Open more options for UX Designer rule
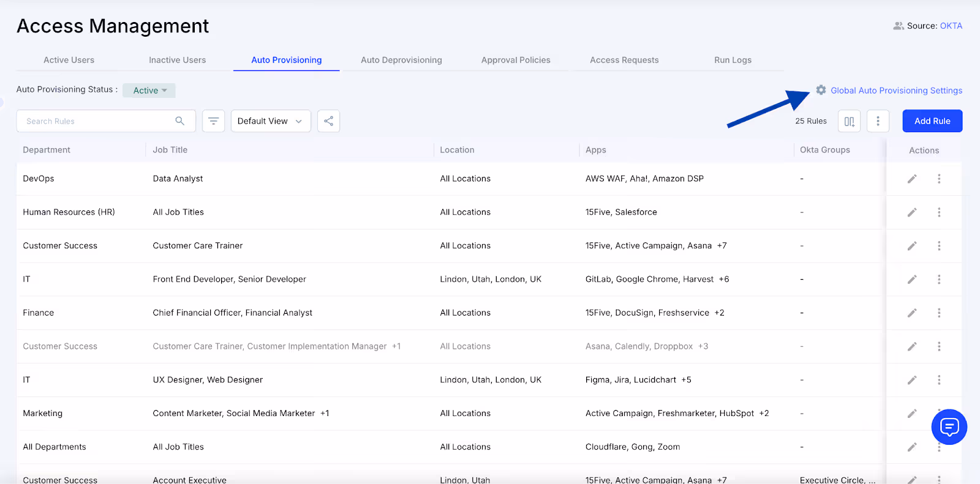The image size is (980, 484). 938,380
